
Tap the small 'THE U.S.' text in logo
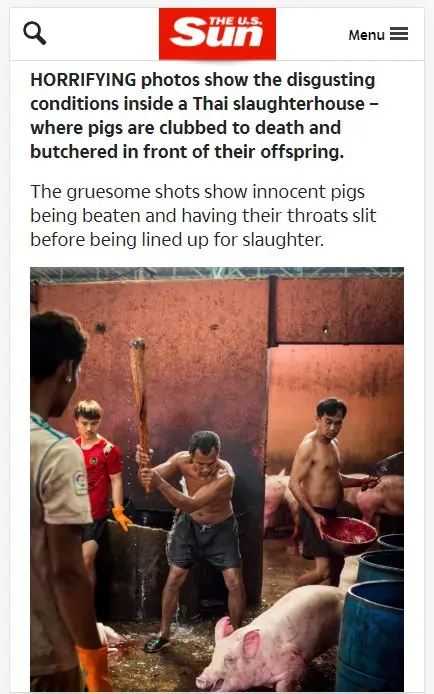click(x=235, y=21)
